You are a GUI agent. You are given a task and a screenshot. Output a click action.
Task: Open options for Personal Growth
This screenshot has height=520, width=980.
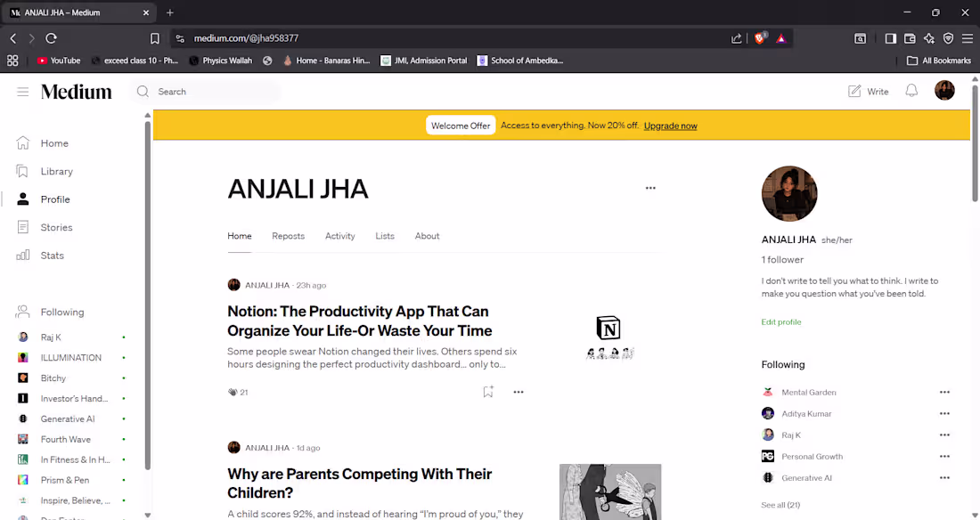(944, 456)
